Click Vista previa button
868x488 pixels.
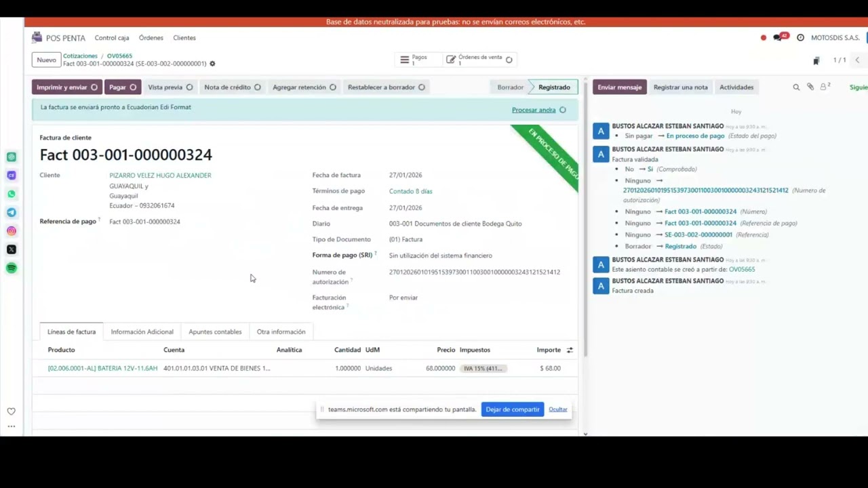click(170, 87)
